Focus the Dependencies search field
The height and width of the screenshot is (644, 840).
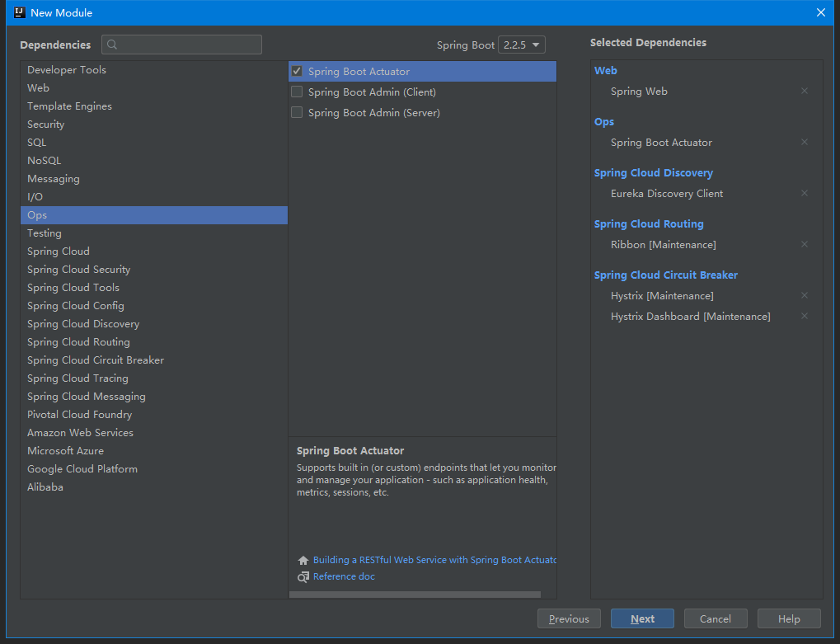click(181, 45)
